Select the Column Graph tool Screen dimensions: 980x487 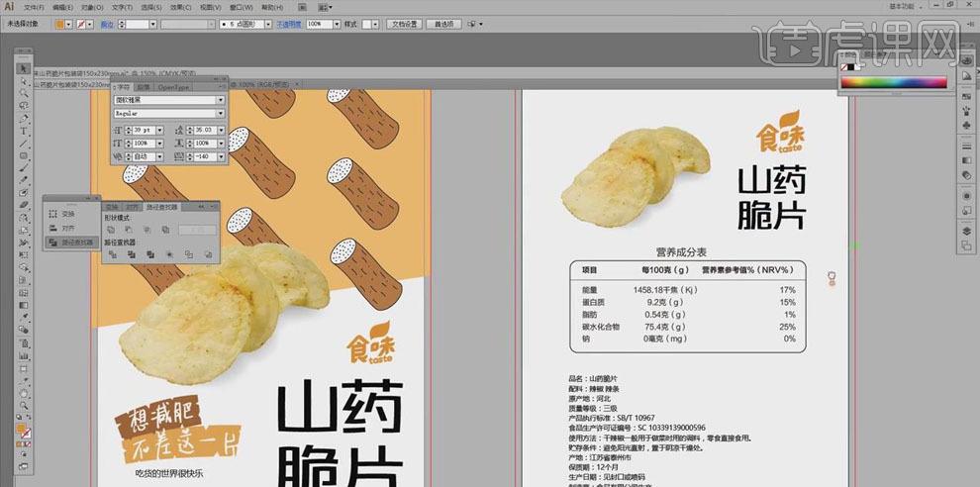pos(24,355)
